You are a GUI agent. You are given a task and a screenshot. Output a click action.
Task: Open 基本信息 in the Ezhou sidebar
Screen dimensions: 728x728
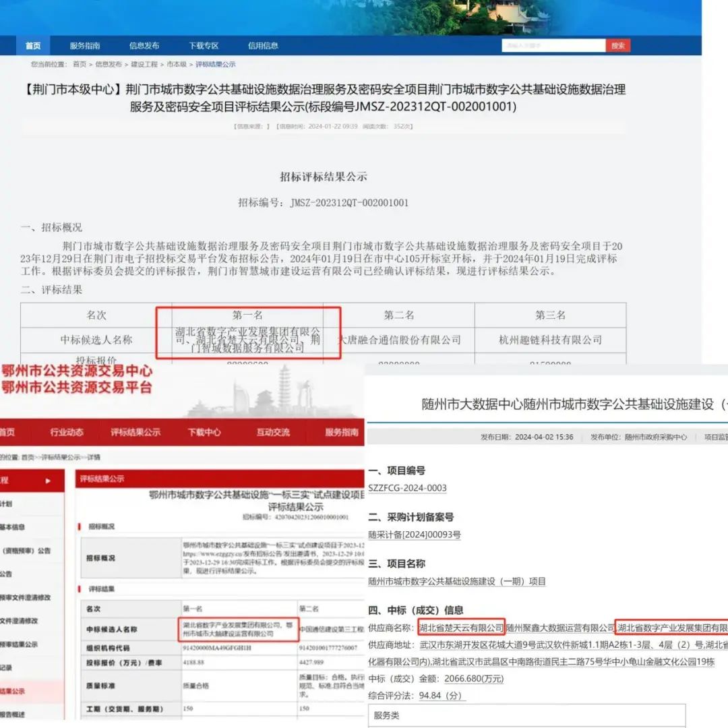click(13, 527)
